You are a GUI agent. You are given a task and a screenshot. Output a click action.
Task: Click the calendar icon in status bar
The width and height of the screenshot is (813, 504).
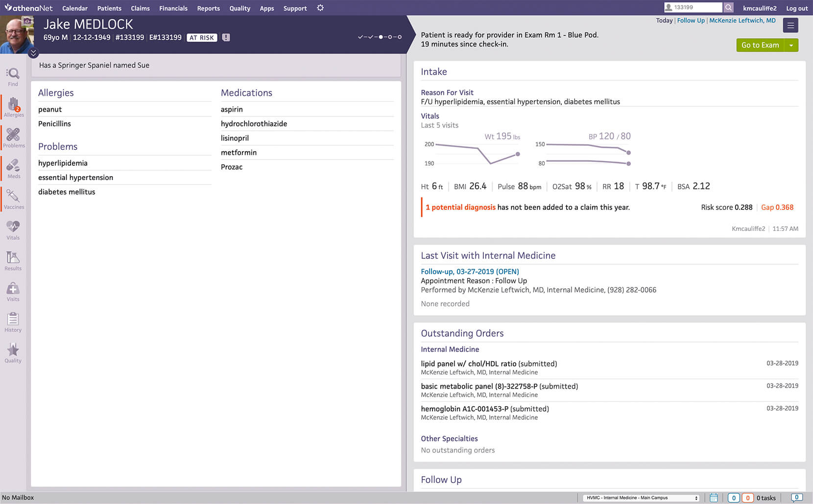(714, 498)
